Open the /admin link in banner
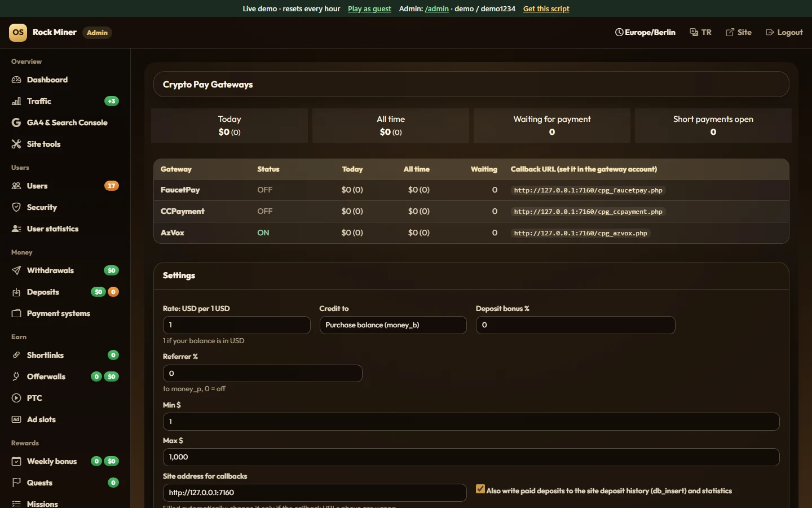This screenshot has height=508, width=812. pos(437,8)
